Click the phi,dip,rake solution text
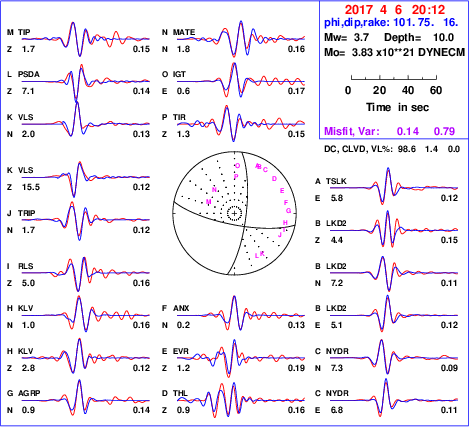 pos(391,23)
